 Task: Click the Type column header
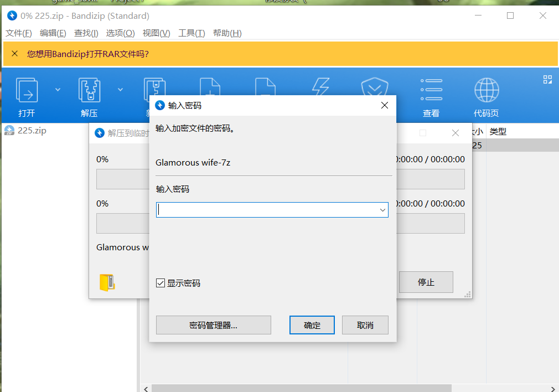pyautogui.click(x=498, y=132)
